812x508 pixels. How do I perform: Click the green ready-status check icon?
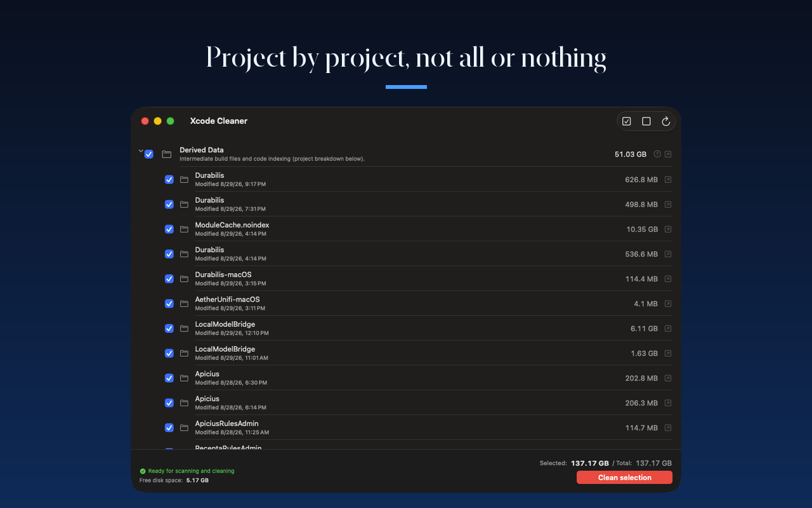tap(143, 471)
